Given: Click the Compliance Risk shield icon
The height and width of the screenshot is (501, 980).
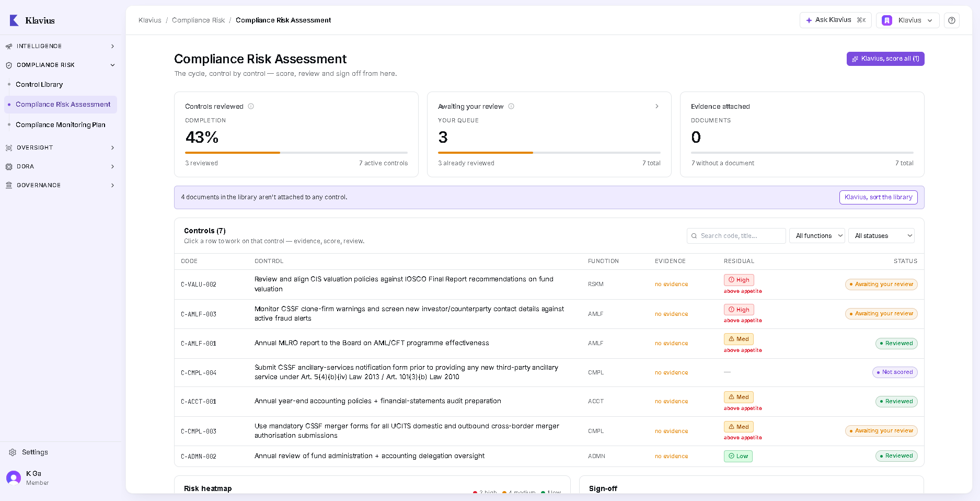Looking at the screenshot, I should click(9, 65).
